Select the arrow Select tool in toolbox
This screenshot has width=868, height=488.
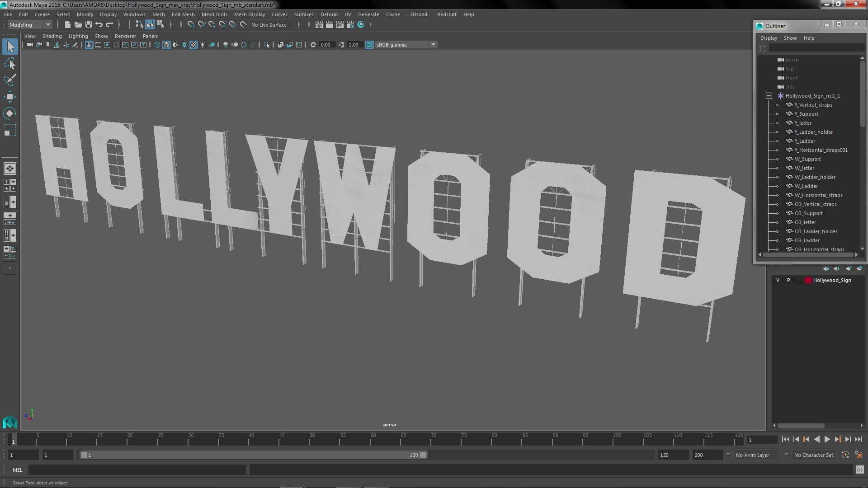[x=10, y=46]
